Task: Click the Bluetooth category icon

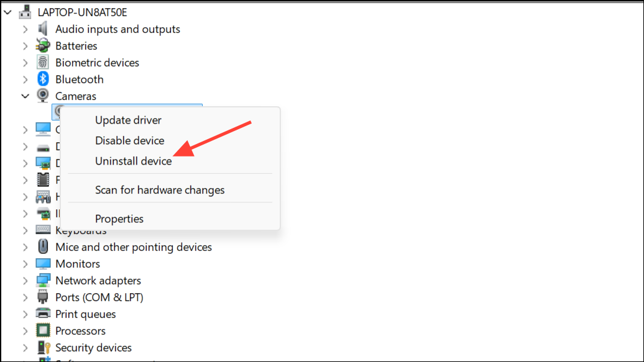Action: (43, 79)
